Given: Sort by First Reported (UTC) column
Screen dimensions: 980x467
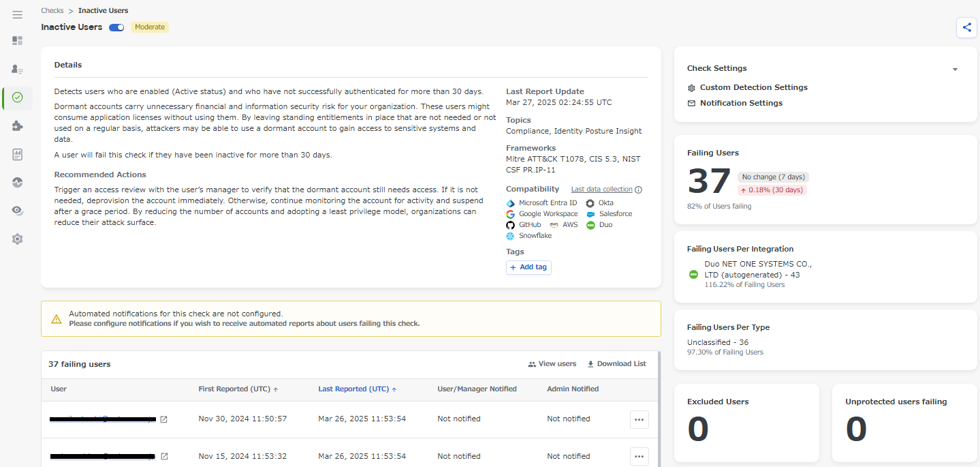Looking at the screenshot, I should click(x=238, y=389).
